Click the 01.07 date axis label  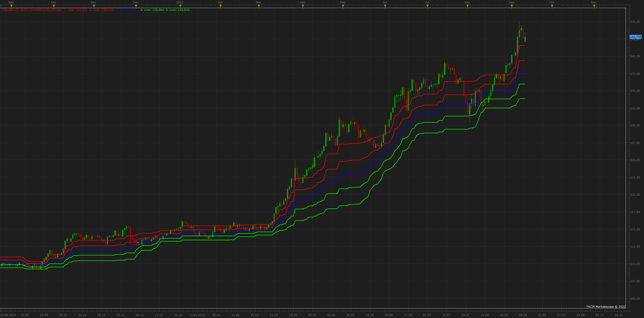(x=427, y=315)
